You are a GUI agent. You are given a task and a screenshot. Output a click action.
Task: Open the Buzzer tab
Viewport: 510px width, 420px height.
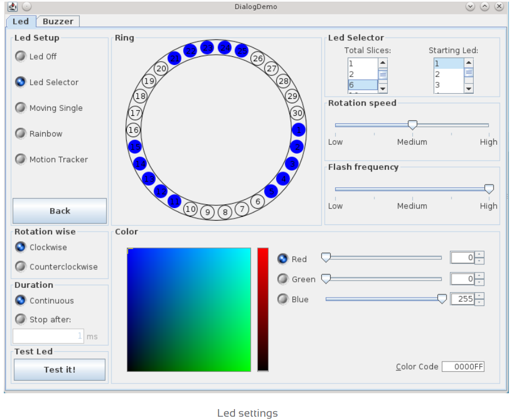click(58, 21)
